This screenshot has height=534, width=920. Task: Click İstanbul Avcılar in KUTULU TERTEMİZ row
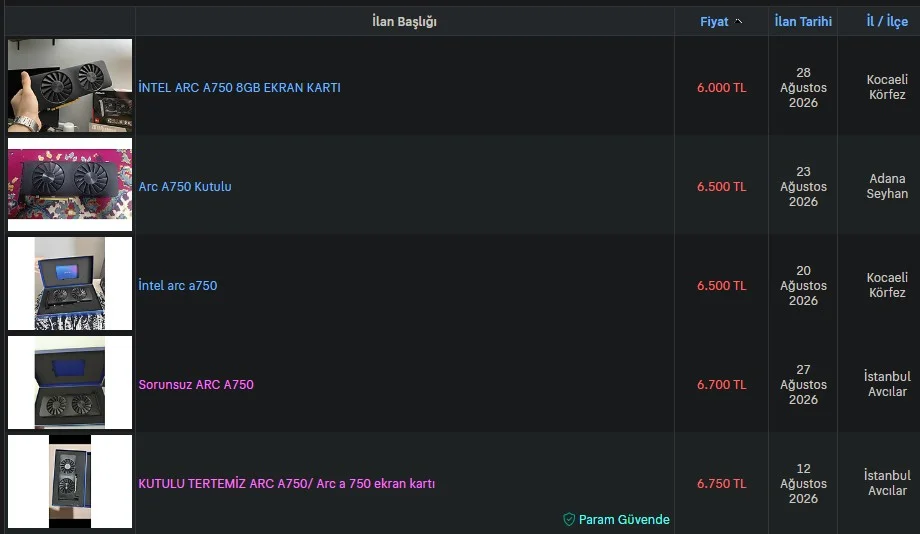click(x=887, y=483)
